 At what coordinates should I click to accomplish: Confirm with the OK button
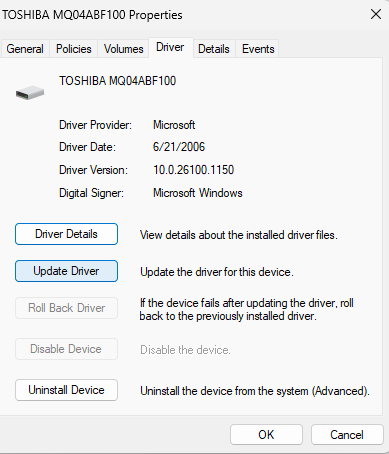point(266,435)
